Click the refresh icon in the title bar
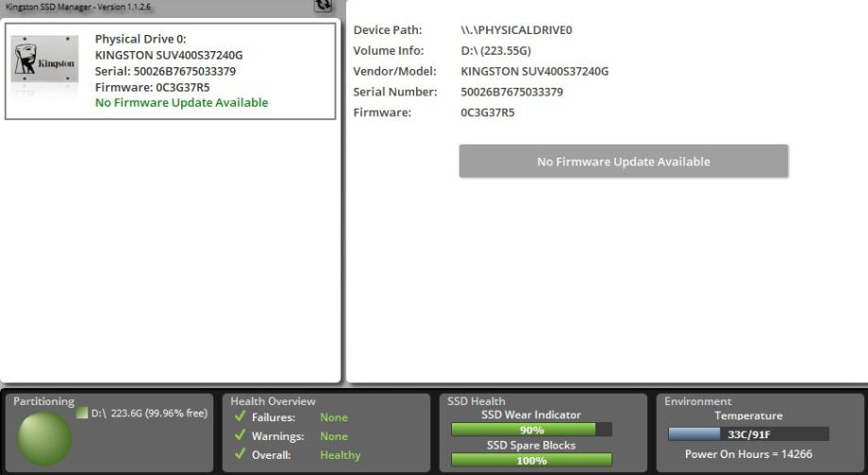 pos(324,6)
